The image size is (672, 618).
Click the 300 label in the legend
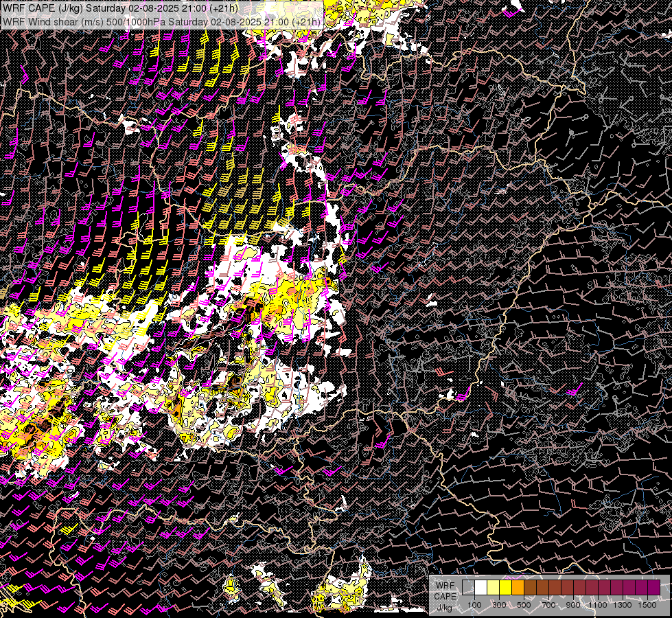click(499, 605)
